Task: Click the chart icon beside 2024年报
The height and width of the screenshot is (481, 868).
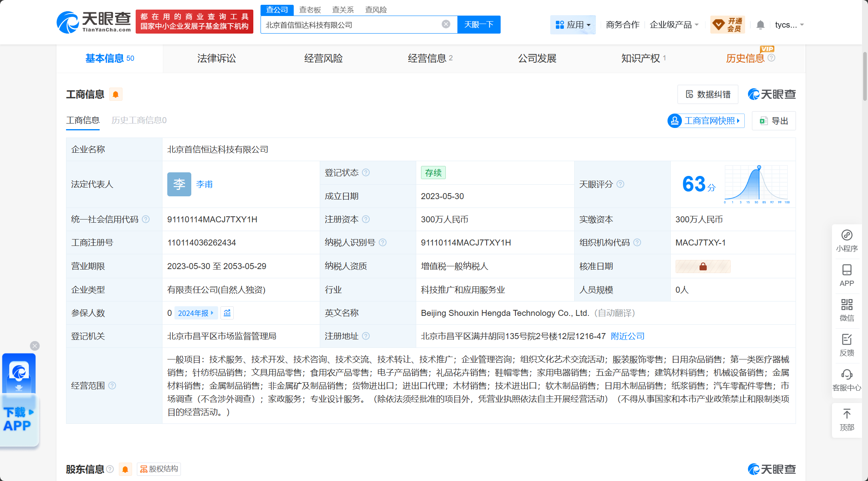Action: 227,313
